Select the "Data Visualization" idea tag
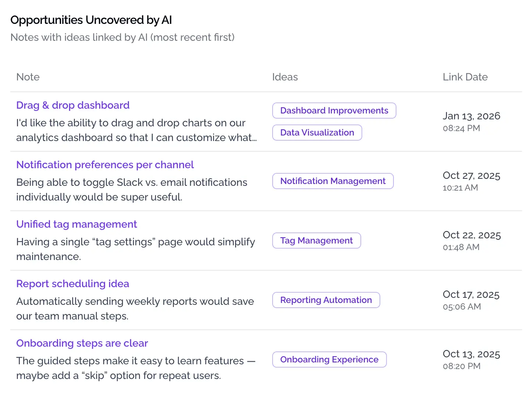The height and width of the screenshot is (401, 532). tap(317, 133)
